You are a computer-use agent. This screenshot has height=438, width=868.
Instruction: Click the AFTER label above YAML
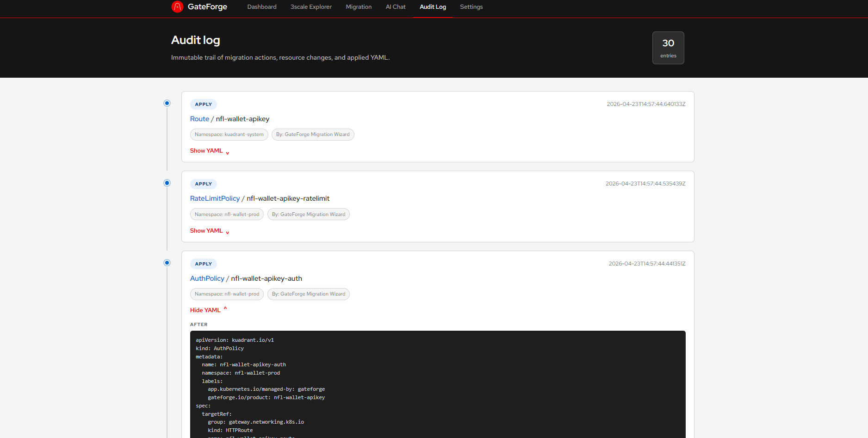tap(199, 325)
